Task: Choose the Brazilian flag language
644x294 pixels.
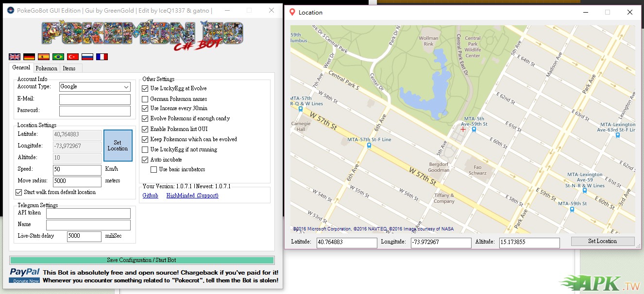Action: 58,57
